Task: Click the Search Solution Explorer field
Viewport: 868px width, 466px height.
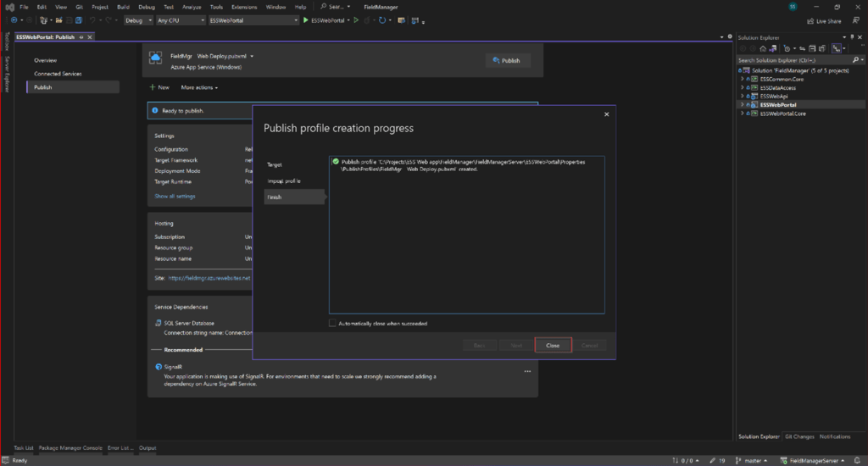Action: point(794,60)
